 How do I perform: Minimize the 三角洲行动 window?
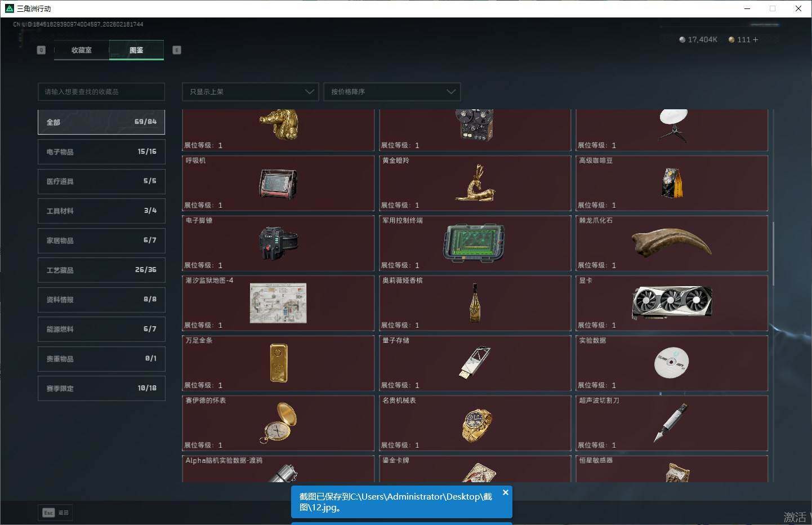click(x=747, y=8)
